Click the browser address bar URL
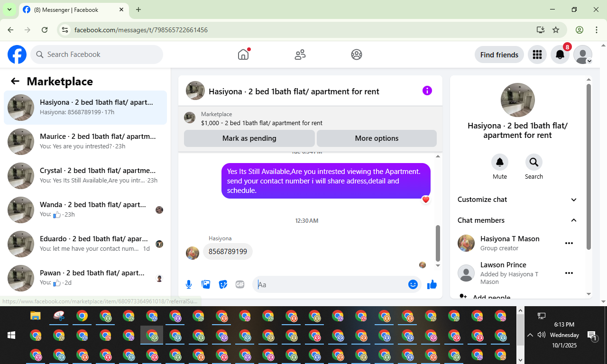This screenshot has width=607, height=364. (141, 30)
